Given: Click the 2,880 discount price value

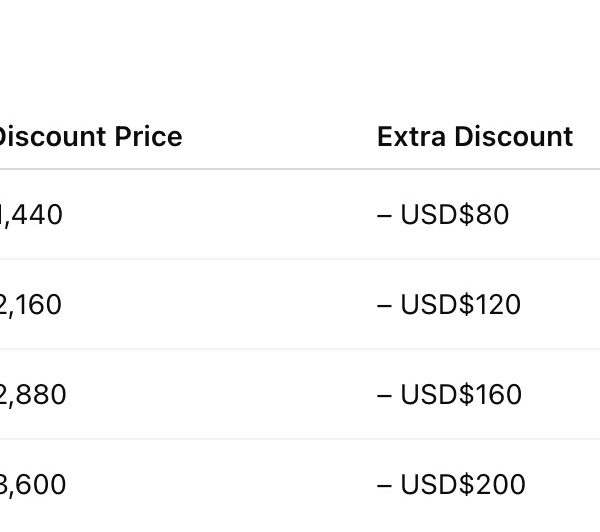Looking at the screenshot, I should click(33, 395).
